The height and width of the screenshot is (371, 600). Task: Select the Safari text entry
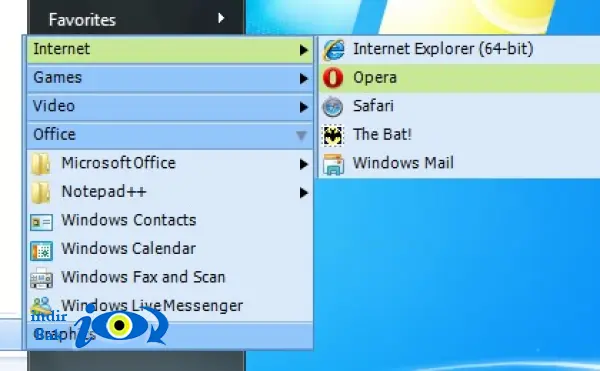[x=373, y=106]
